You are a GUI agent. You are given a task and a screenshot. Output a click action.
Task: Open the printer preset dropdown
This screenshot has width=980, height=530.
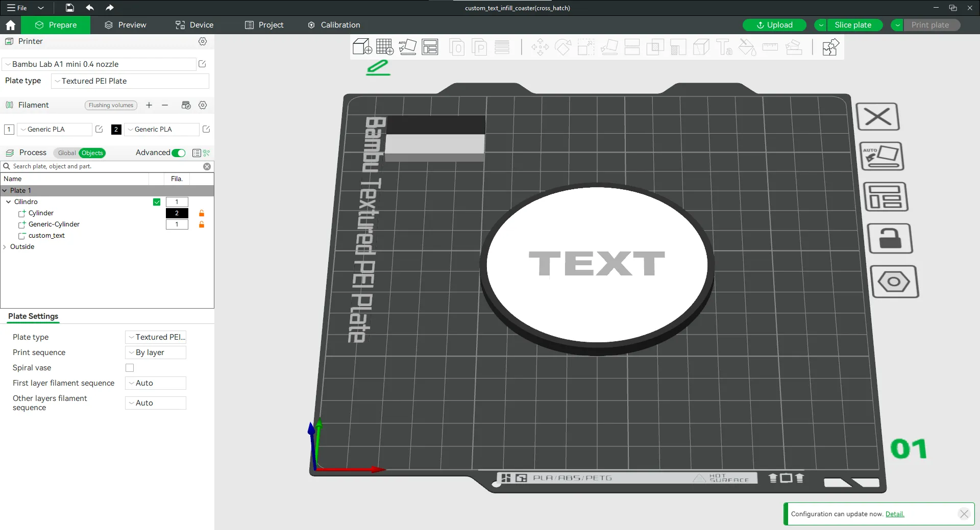(100, 64)
